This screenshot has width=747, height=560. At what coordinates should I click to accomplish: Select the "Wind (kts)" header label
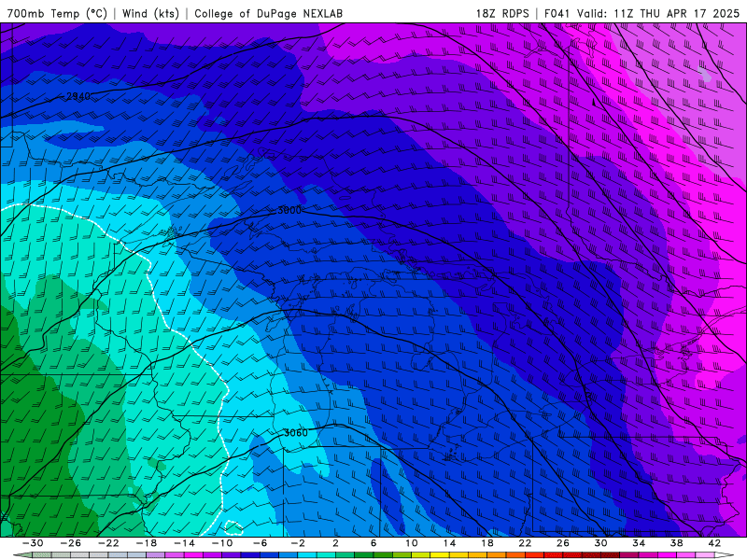(x=150, y=13)
